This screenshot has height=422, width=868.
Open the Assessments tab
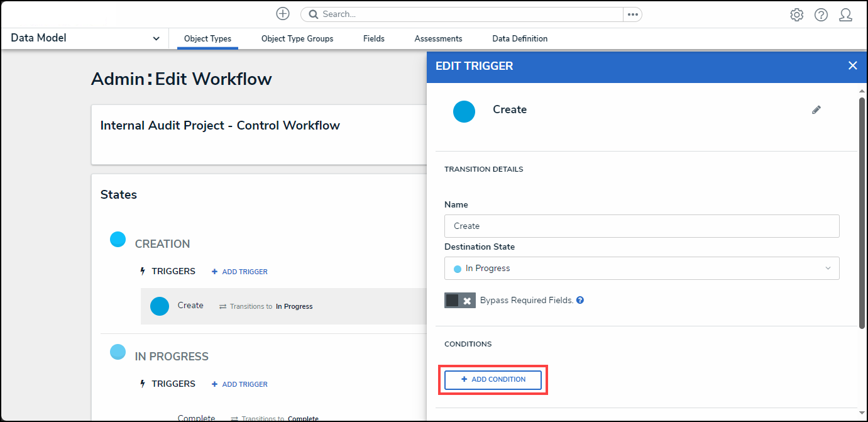(438, 39)
